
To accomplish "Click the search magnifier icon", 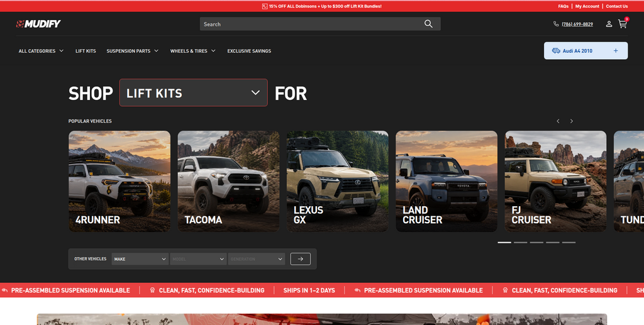I will click(x=428, y=24).
